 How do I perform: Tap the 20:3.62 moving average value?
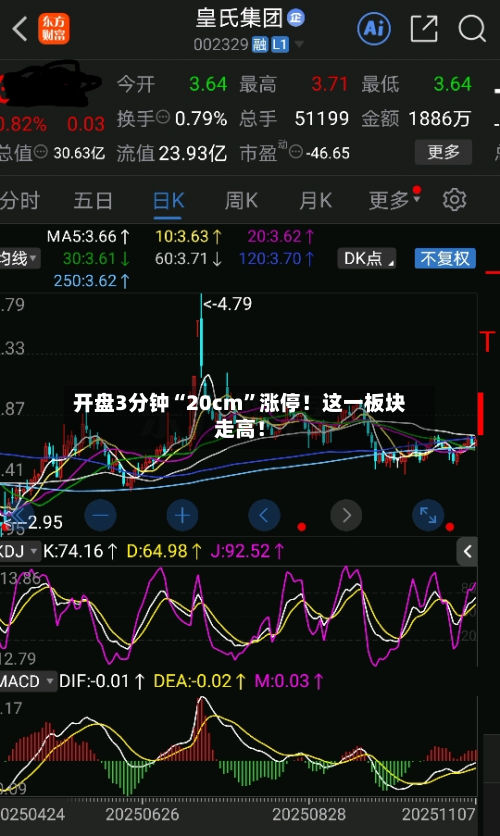281,236
